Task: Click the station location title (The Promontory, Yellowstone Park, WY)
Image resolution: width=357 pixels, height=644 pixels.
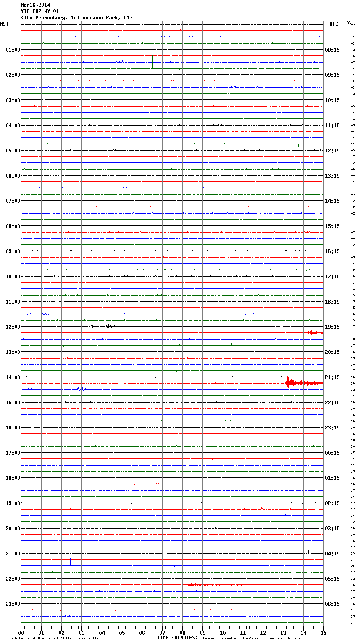Action: pyautogui.click(x=76, y=18)
